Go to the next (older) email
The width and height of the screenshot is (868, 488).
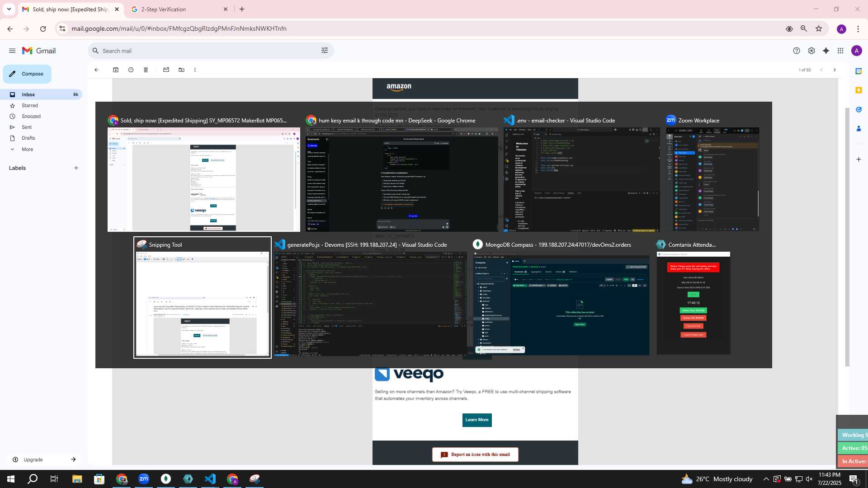point(835,70)
